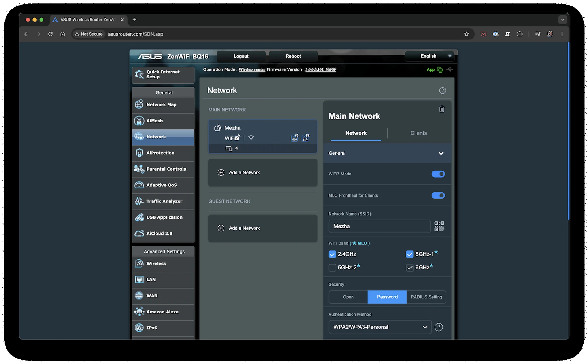Select ASUS Wireless Router browser tab
Image resolution: width=588 pixels, height=364 pixels.
point(88,20)
